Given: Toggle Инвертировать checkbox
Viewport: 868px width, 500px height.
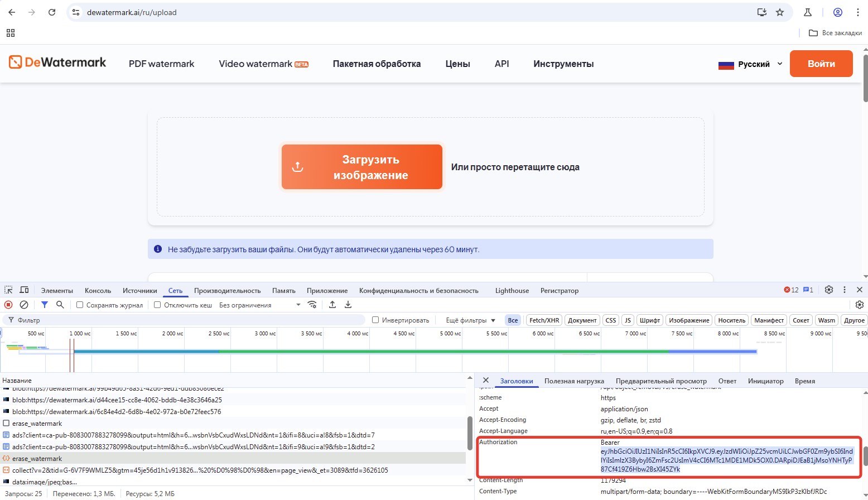Looking at the screenshot, I should tap(375, 320).
